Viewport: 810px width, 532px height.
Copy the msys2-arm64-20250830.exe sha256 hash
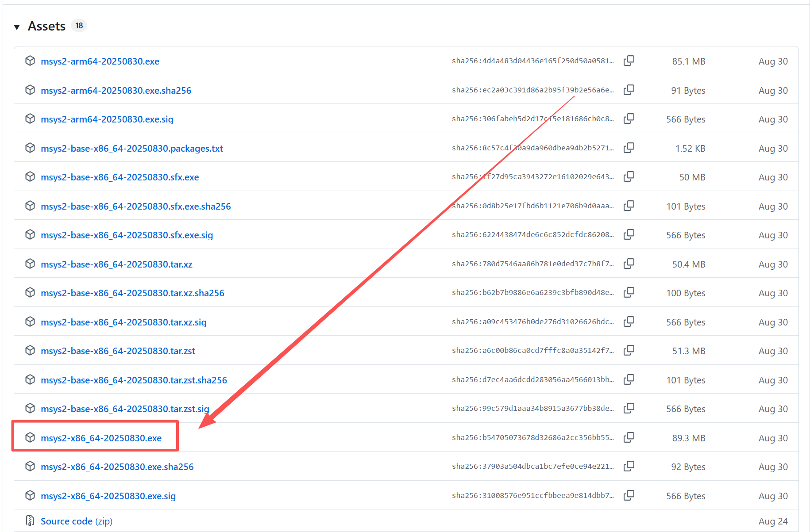(629, 61)
